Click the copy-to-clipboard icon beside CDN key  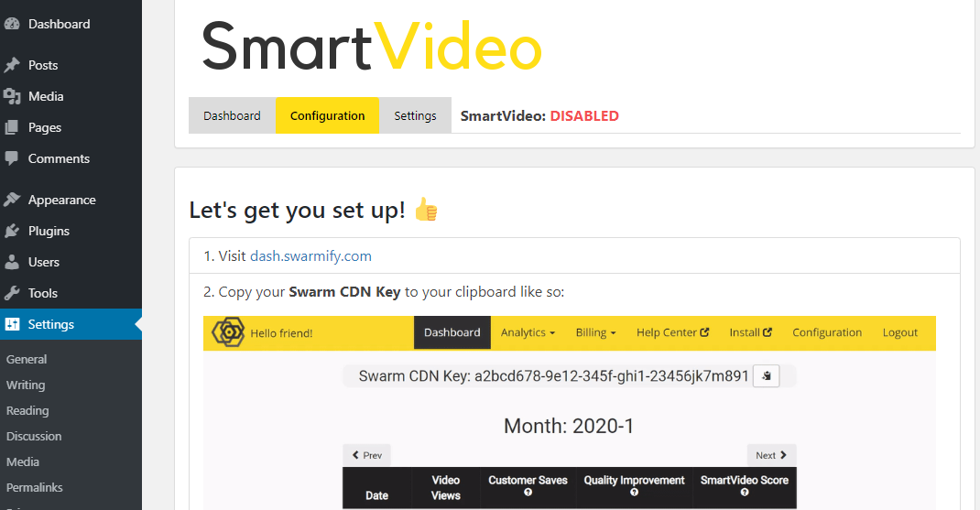(767, 376)
